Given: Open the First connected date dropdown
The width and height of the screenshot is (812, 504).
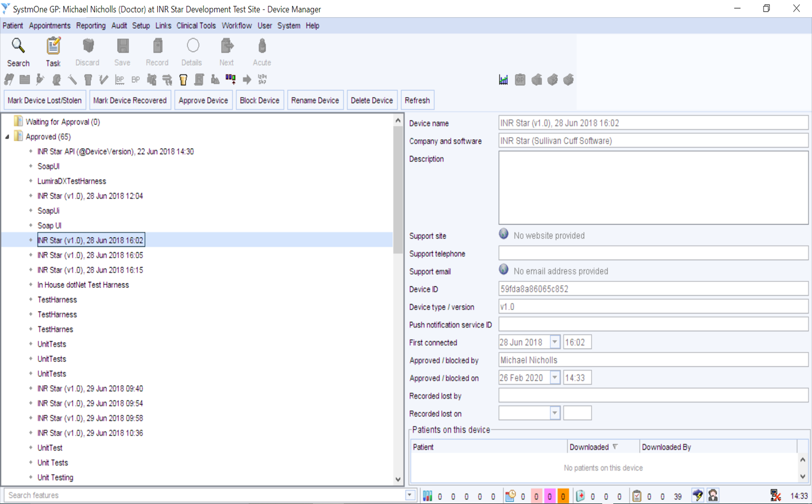Looking at the screenshot, I should (554, 342).
